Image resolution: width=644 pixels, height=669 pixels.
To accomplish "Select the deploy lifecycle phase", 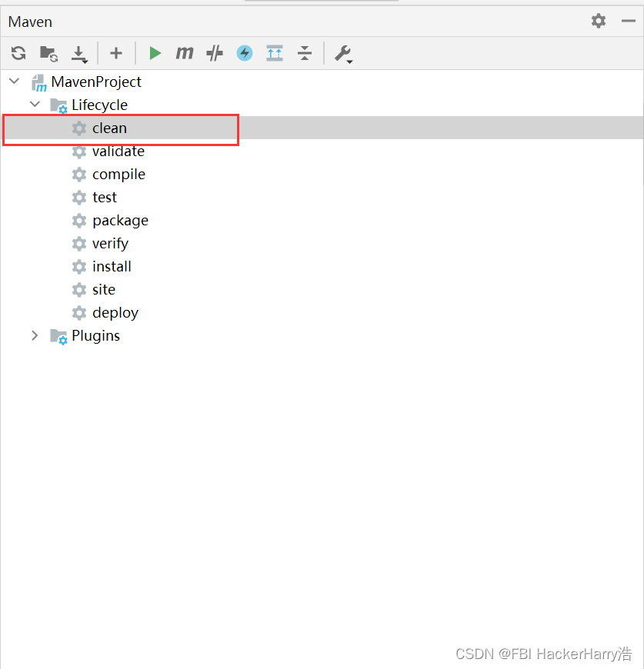I will tap(115, 313).
